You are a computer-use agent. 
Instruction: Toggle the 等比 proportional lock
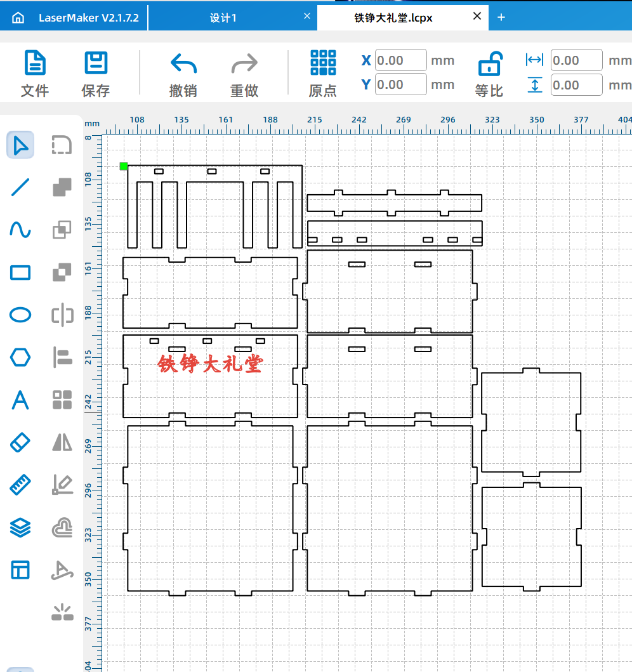pos(489,75)
